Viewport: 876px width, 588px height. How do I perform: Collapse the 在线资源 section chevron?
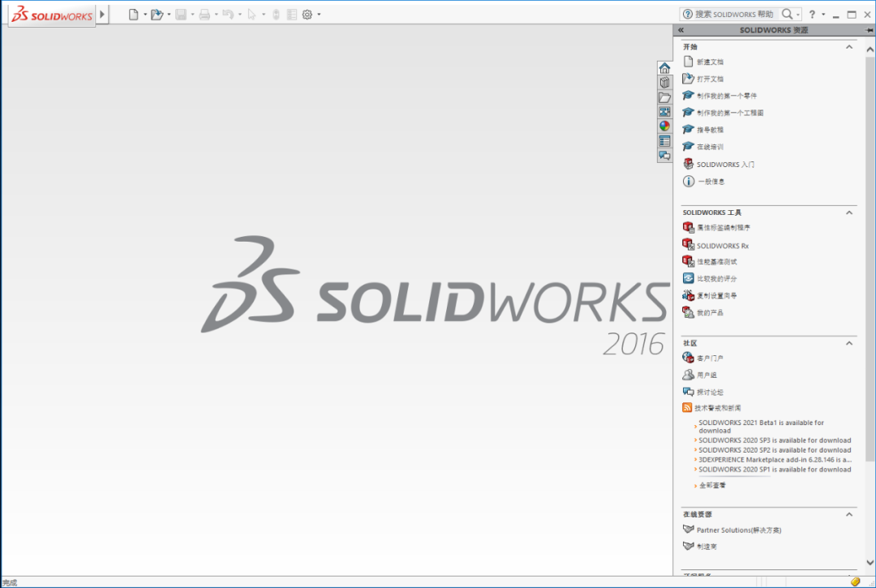click(x=849, y=514)
